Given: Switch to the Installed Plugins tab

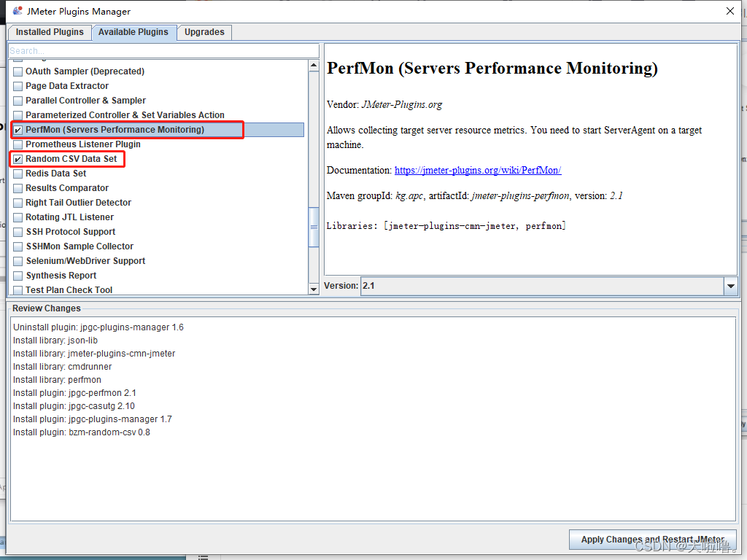Looking at the screenshot, I should click(x=50, y=32).
